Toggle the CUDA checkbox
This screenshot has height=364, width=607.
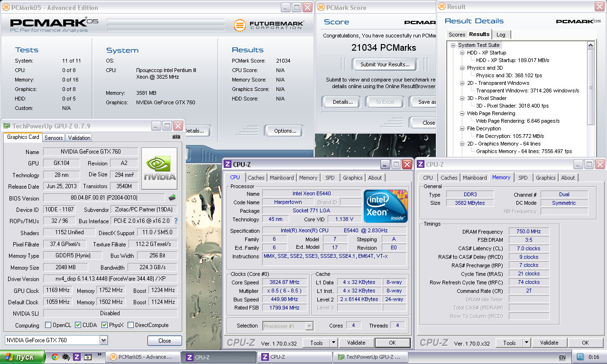tap(78, 325)
